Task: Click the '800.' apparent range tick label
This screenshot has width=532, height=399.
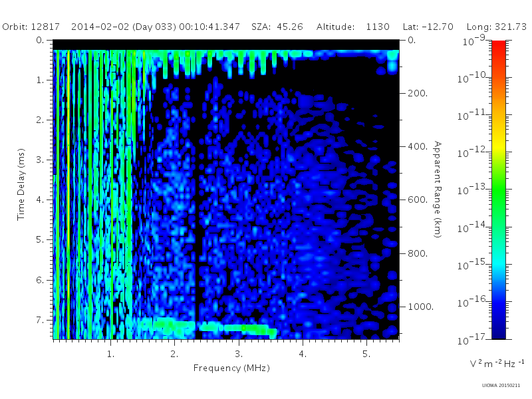Action: pos(418,253)
